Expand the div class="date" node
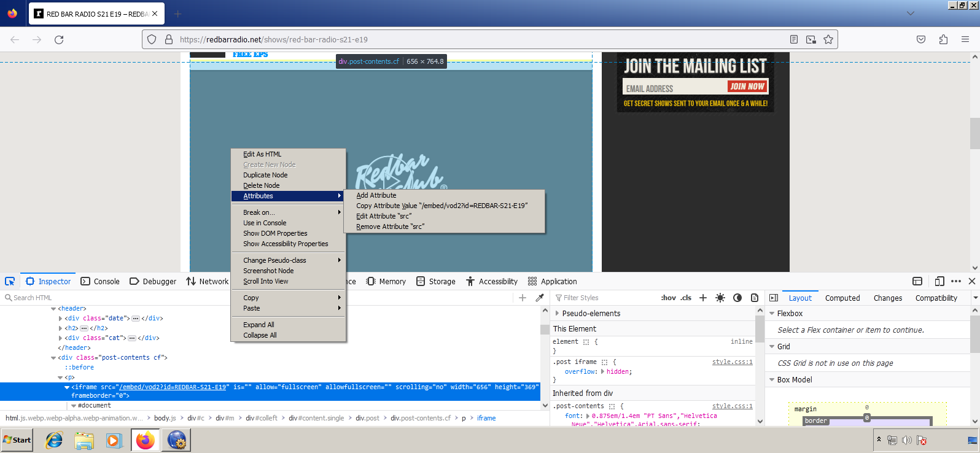Image resolution: width=980 pixels, height=453 pixels. pyautogui.click(x=60, y=319)
